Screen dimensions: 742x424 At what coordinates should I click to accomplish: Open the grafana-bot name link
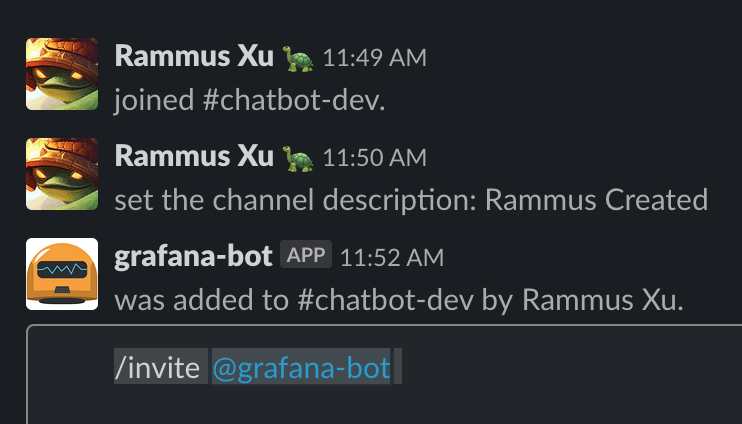tap(193, 256)
